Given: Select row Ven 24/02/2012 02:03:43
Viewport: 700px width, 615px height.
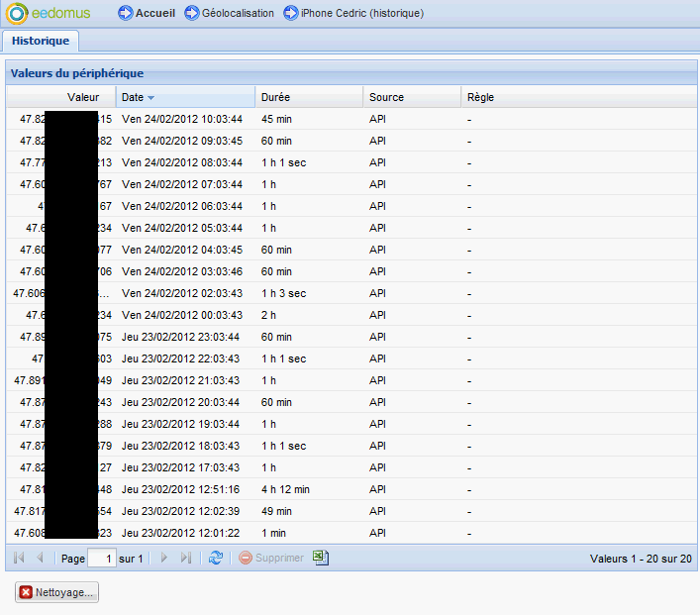Looking at the screenshot, I should coord(351,293).
